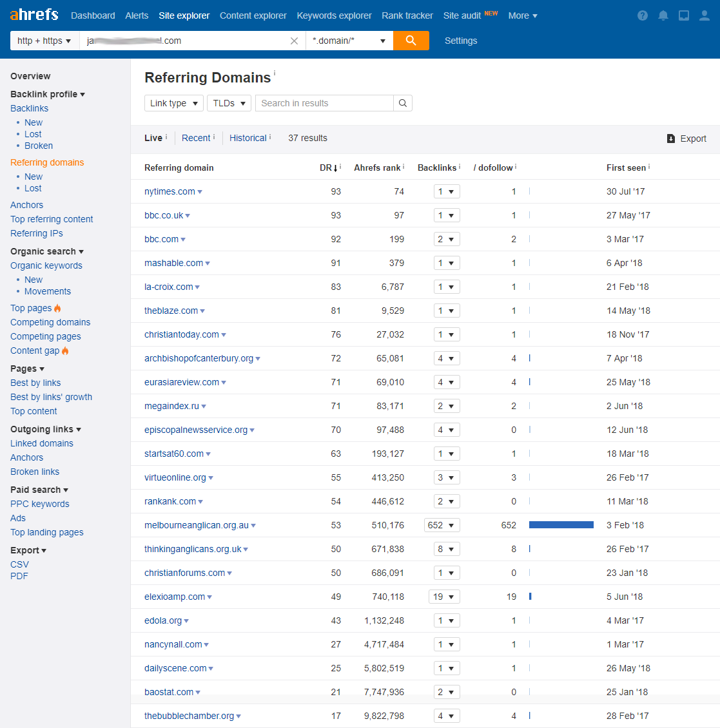Viewport: 720px width, 728px height.
Task: Collapse the Organic search sidebar section
Action: click(47, 251)
